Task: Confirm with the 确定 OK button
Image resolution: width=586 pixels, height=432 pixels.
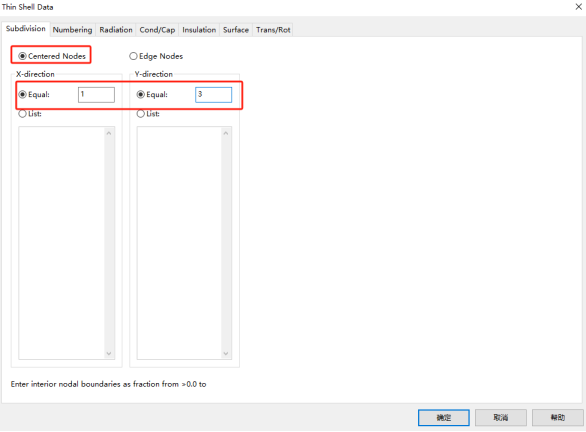Action: pyautogui.click(x=444, y=417)
